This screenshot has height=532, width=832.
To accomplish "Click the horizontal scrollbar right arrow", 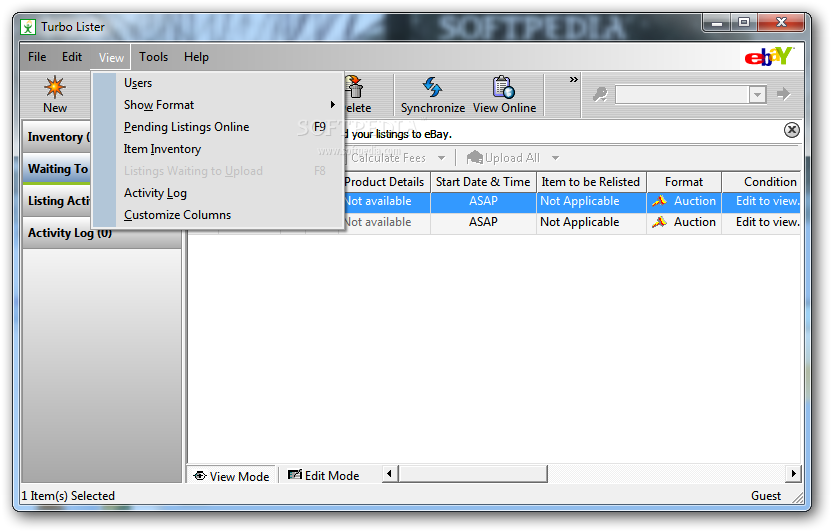I will (x=793, y=473).
